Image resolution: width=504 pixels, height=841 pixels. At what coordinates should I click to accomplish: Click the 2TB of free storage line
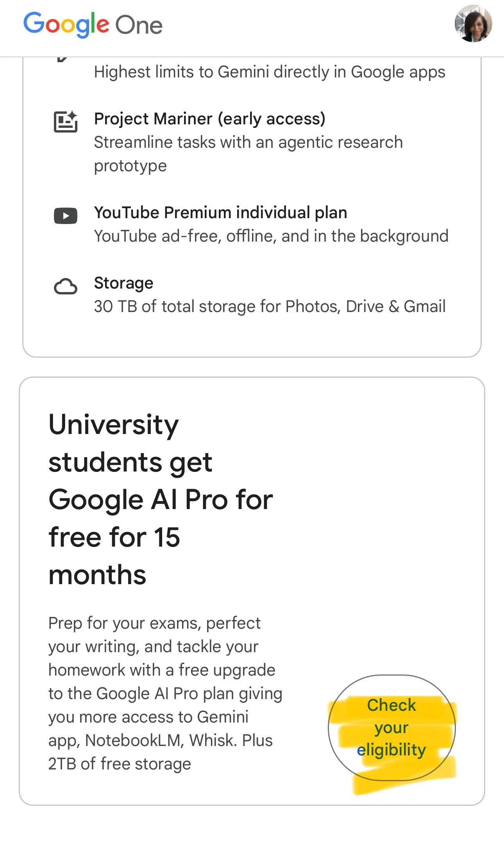[x=120, y=764]
